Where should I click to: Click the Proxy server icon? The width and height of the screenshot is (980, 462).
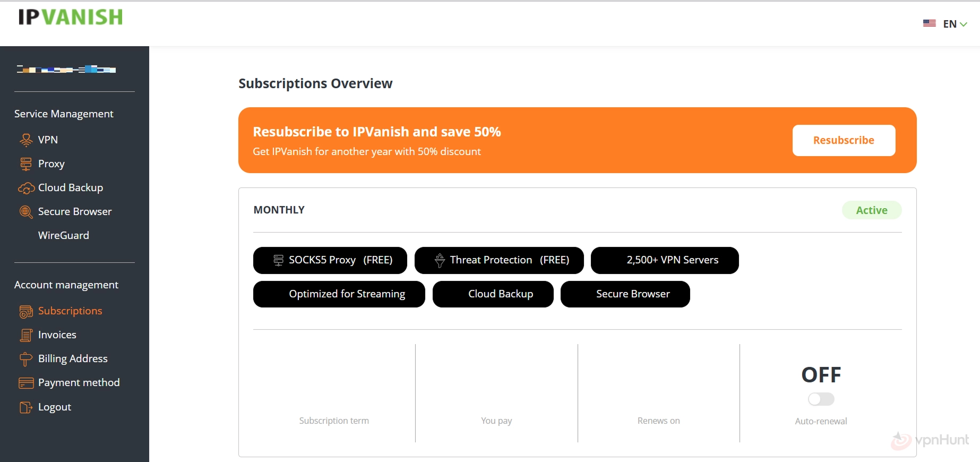[25, 164]
